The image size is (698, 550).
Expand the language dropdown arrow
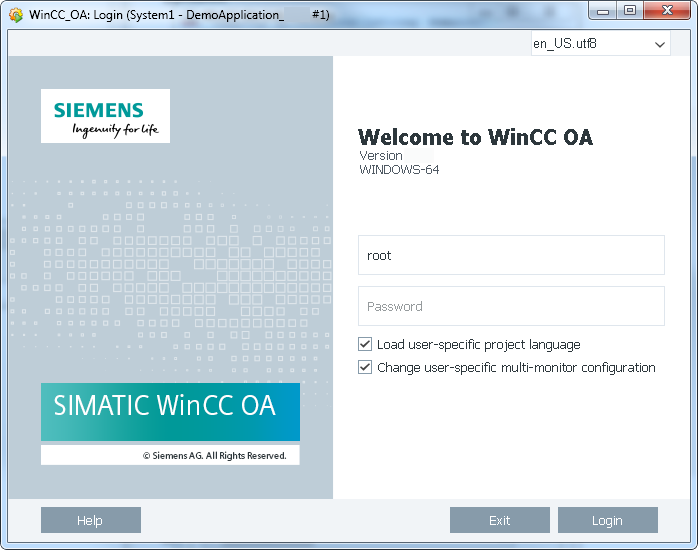[659, 45]
